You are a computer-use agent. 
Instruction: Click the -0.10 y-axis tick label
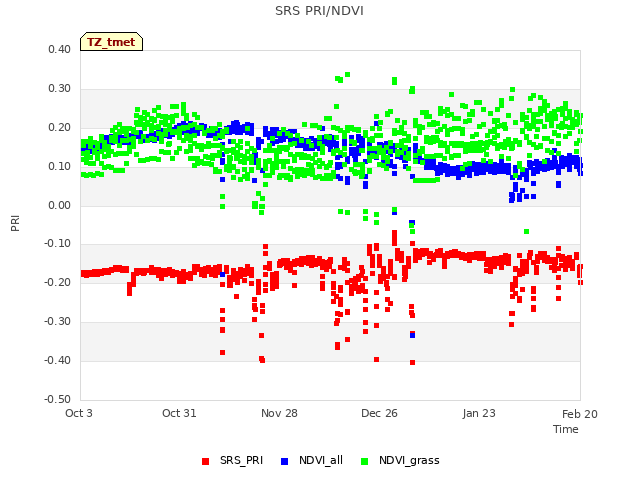coord(57,244)
